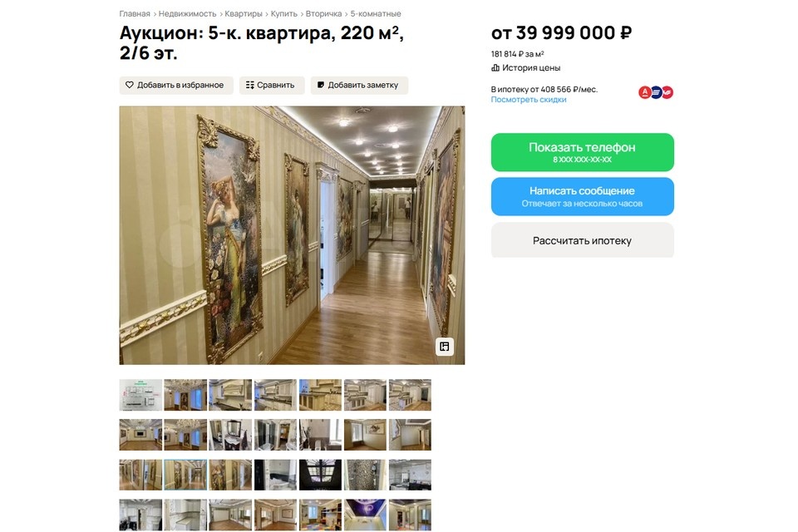
Task: Select the floor plan thumbnail in gallery
Action: (140, 395)
